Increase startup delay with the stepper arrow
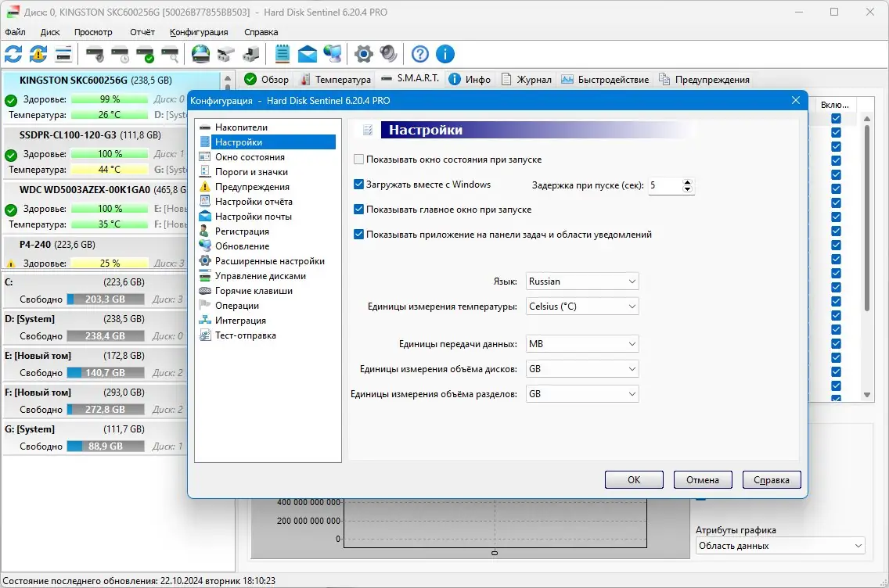This screenshot has width=889, height=588. [x=687, y=182]
